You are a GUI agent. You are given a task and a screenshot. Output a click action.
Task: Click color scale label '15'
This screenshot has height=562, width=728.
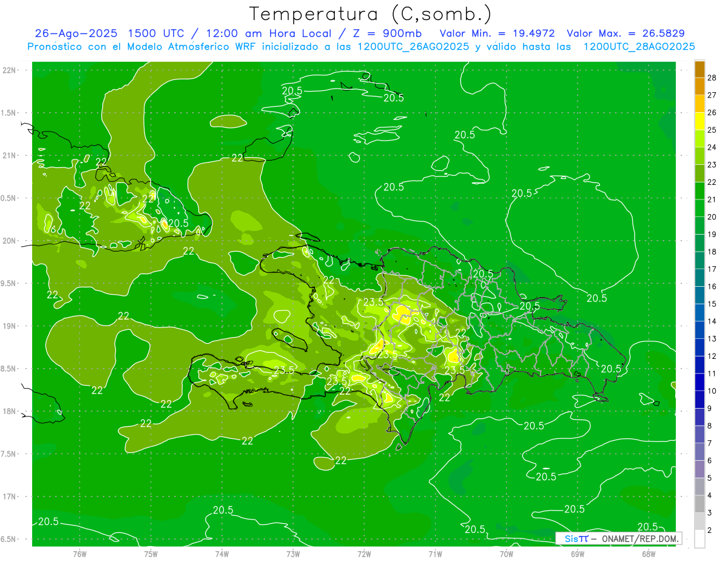coord(712,304)
